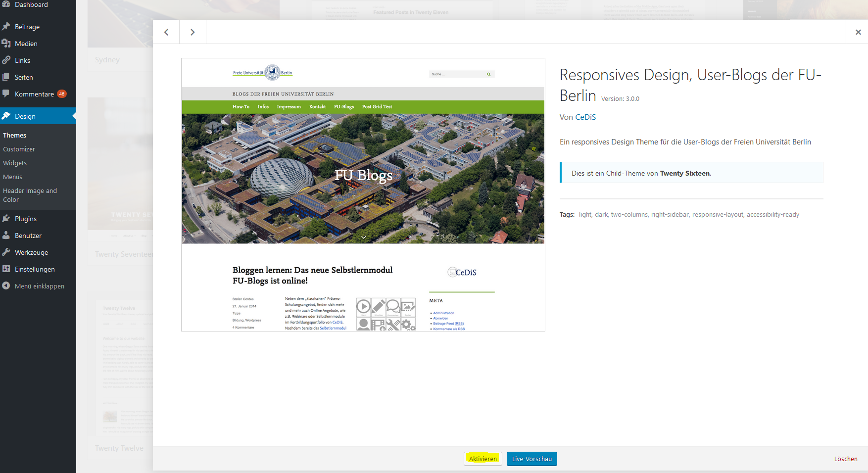Click the Werkzeuge wrench icon
The image size is (868, 473).
(x=6, y=252)
